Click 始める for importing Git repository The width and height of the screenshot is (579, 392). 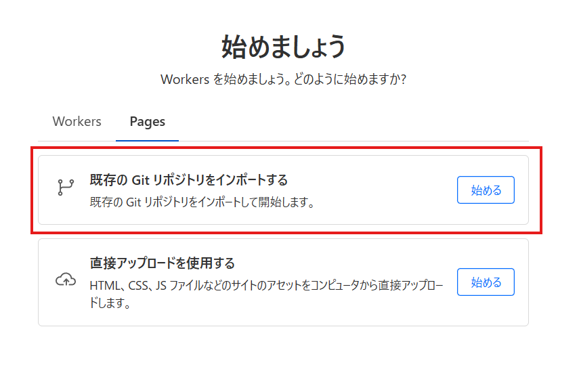point(486,190)
